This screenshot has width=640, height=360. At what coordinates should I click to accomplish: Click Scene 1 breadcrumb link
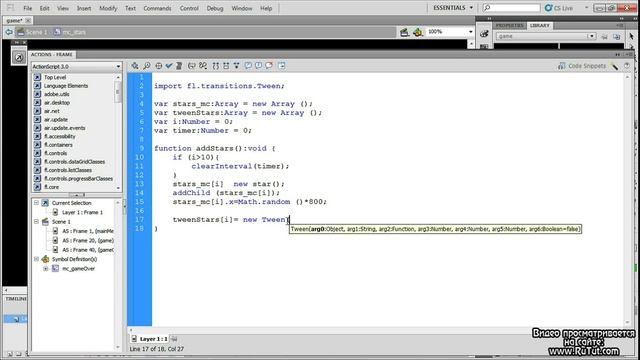[x=32, y=32]
